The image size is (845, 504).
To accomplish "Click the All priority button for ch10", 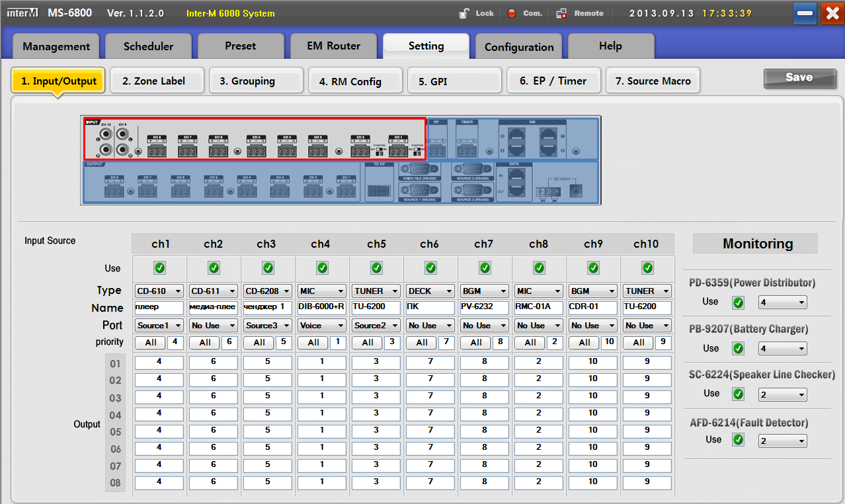I will coord(639,343).
